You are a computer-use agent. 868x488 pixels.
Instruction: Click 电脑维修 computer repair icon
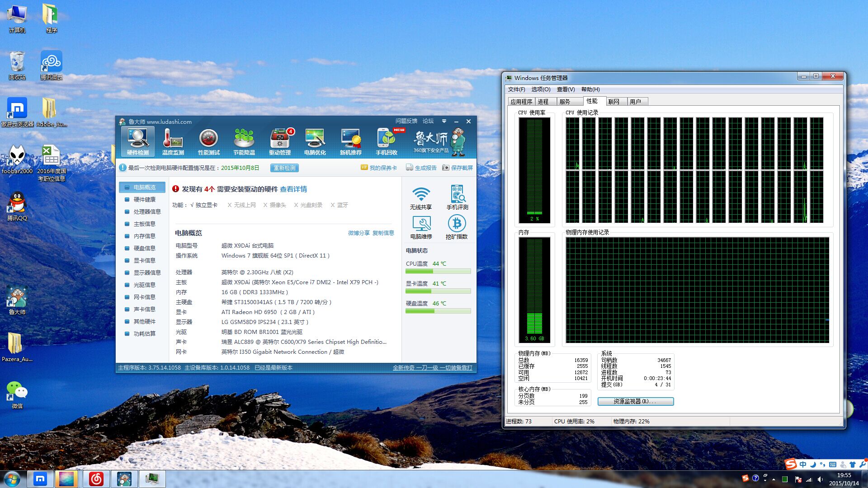(421, 227)
